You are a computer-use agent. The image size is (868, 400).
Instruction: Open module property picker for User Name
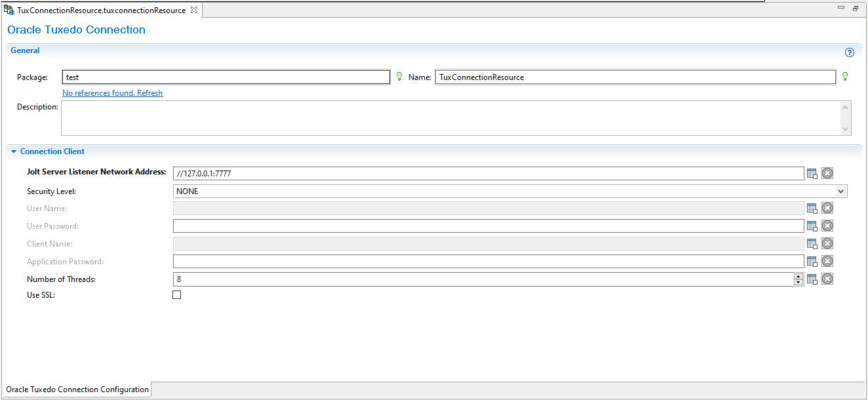(x=812, y=209)
